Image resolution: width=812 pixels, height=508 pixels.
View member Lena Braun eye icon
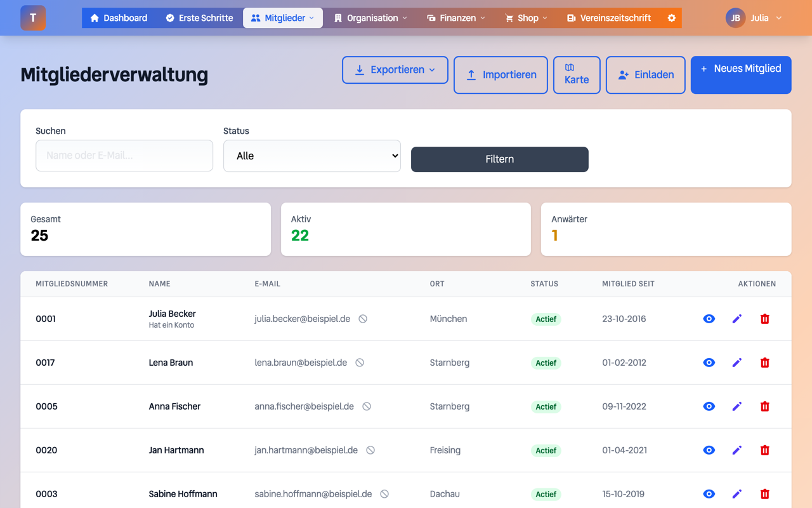coord(709,363)
